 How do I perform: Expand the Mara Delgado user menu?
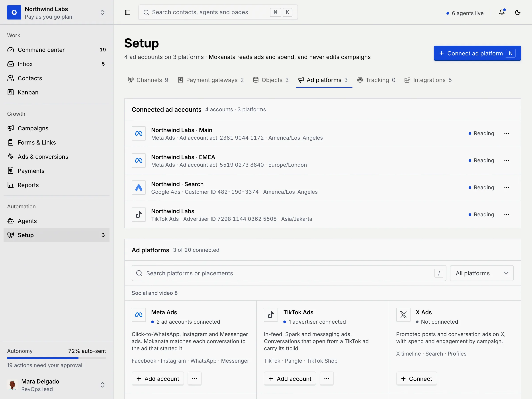pyautogui.click(x=102, y=385)
